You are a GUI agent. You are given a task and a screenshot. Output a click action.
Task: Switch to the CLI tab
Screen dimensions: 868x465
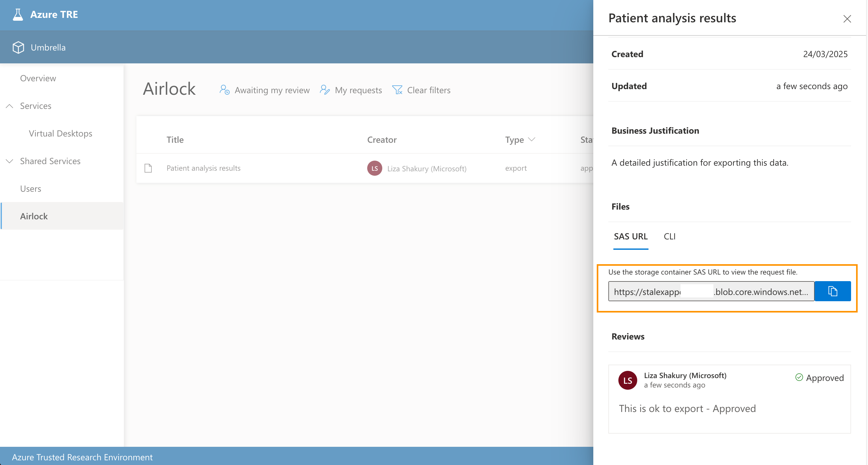(x=669, y=236)
